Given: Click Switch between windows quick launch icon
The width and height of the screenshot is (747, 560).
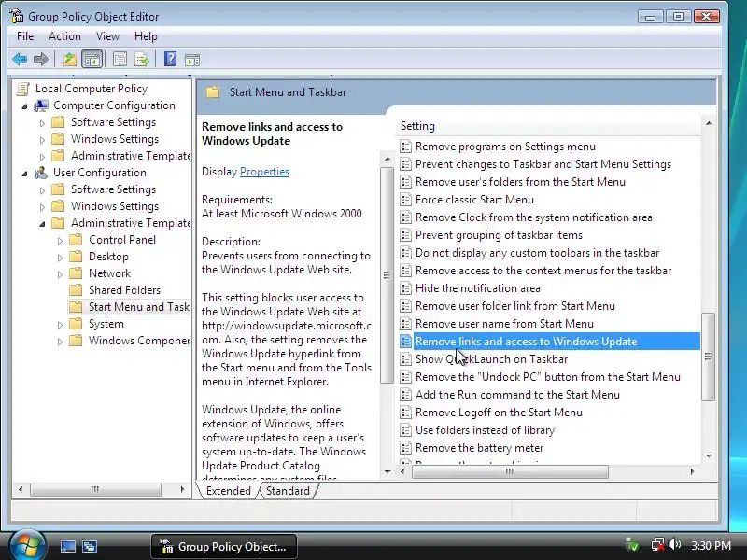Looking at the screenshot, I should pyautogui.click(x=89, y=546).
